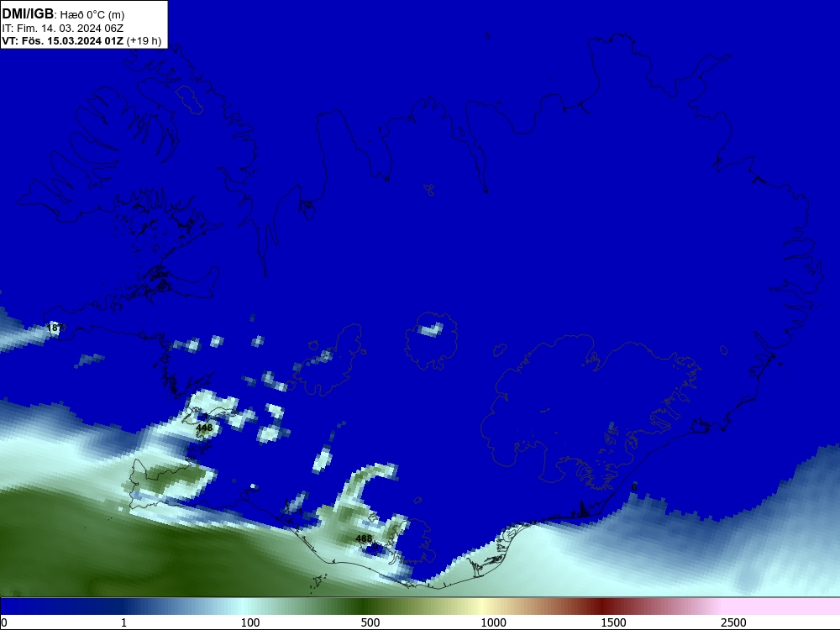Click the '1500' tick on the color scale

pos(613,622)
